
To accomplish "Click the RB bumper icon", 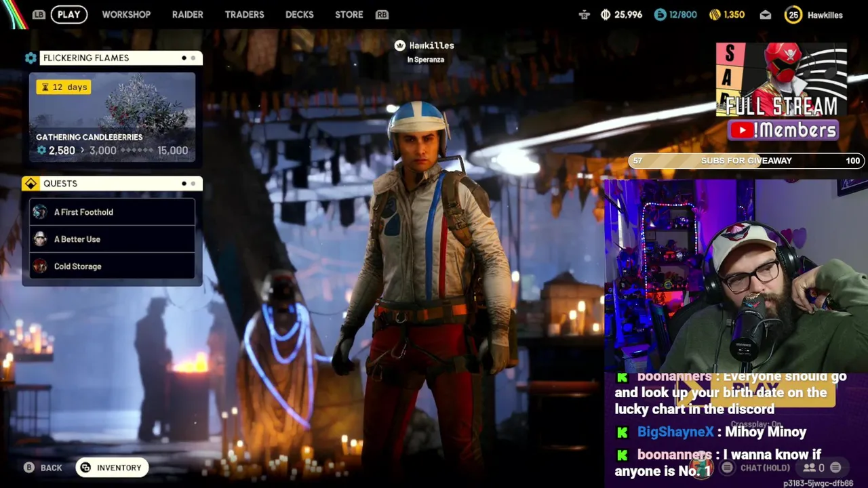I will click(382, 14).
